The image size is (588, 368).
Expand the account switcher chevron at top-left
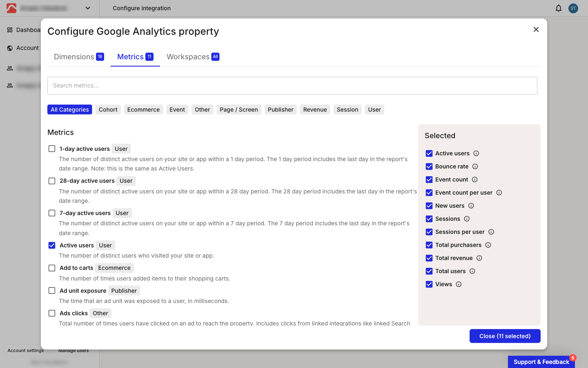pyautogui.click(x=88, y=8)
